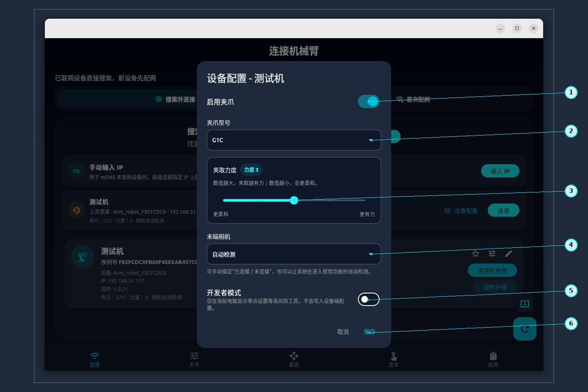This screenshot has height=392, width=588.
Task: Click the robot arm avatar on device card
Action: [x=83, y=257]
